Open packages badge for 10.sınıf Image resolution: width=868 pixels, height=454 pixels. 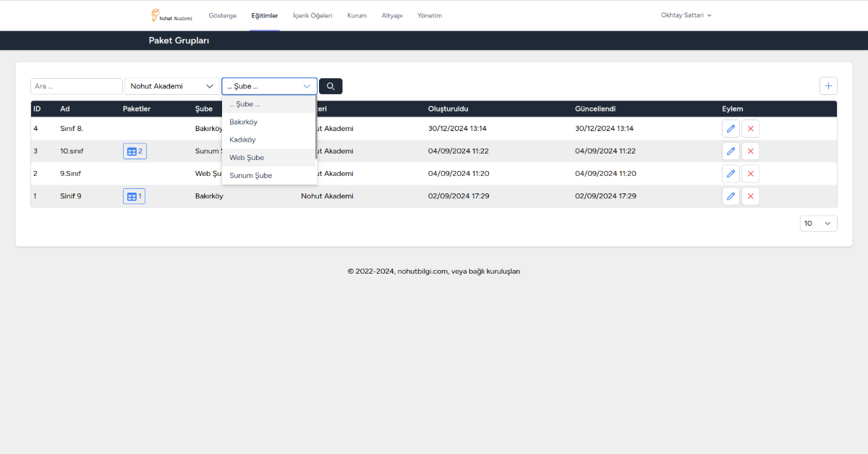[x=135, y=151]
